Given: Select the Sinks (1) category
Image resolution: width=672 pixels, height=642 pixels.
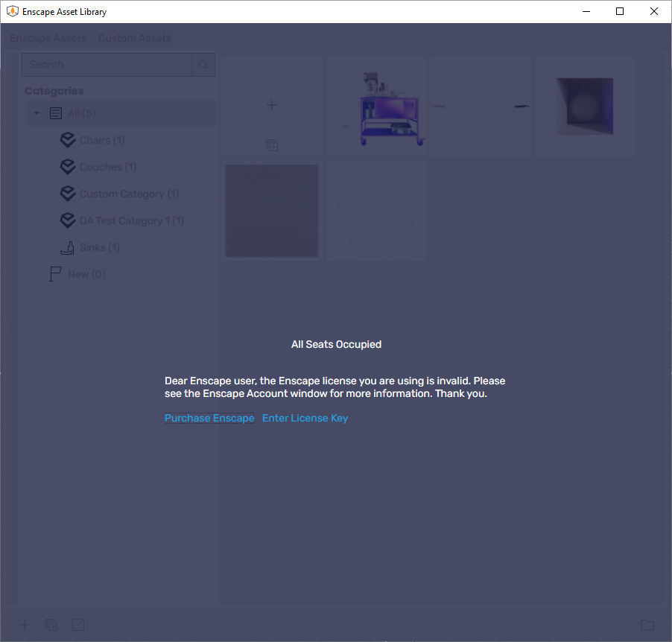Looking at the screenshot, I should pyautogui.click(x=99, y=247).
